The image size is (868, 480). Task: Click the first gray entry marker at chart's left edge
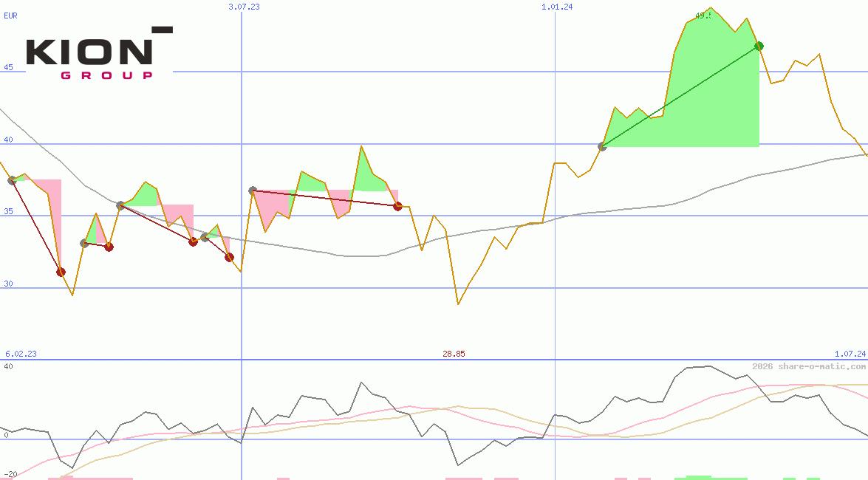pyautogui.click(x=12, y=180)
